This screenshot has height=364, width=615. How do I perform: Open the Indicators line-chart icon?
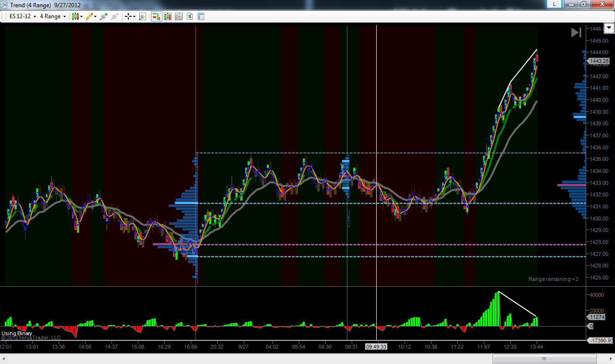[179, 16]
